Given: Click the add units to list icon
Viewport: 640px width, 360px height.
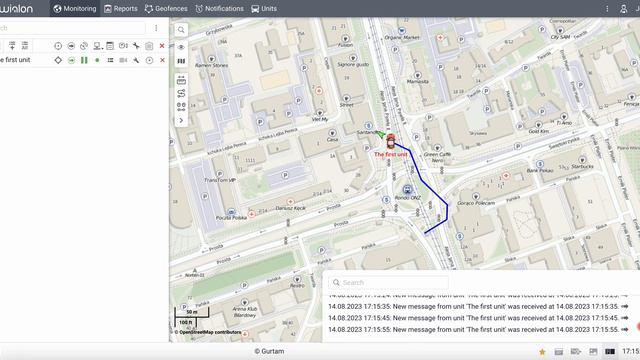Looking at the screenshot, I should tap(12, 45).
